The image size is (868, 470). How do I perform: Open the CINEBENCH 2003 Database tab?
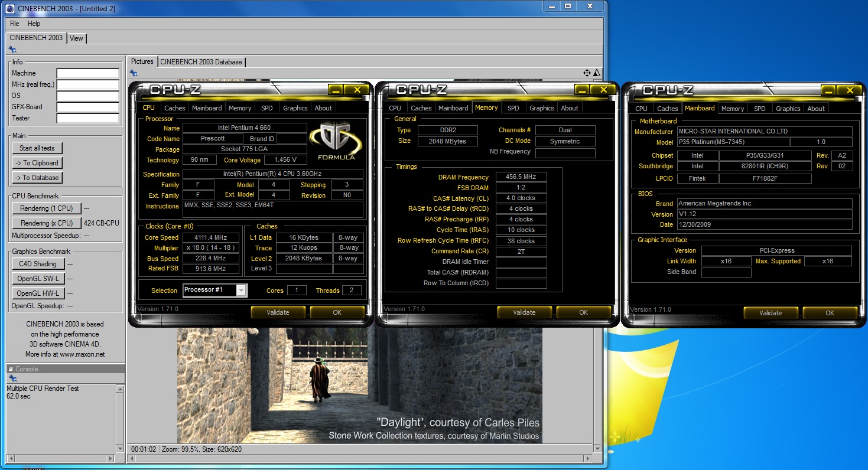coord(201,62)
